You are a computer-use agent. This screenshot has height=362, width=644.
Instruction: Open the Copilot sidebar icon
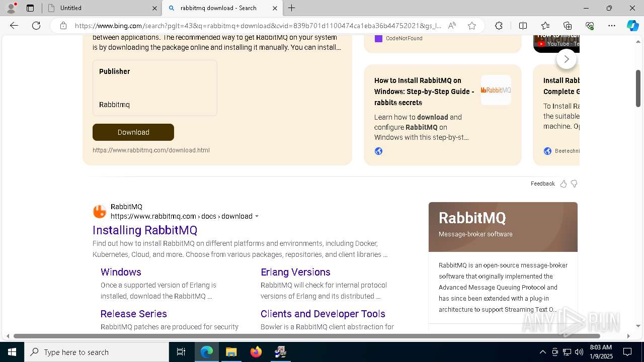tap(632, 26)
